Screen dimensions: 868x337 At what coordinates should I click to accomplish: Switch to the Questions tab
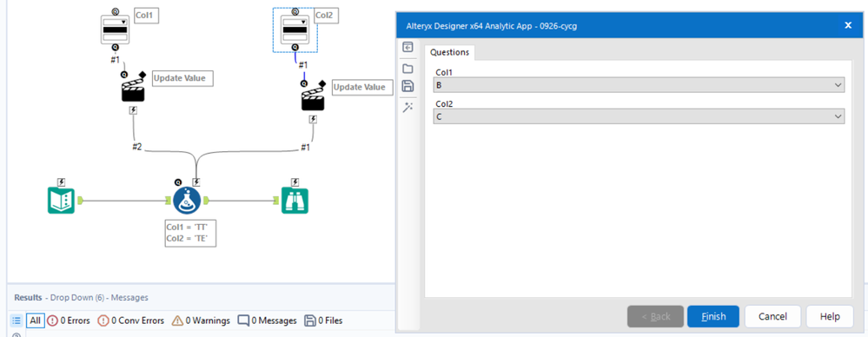[449, 52]
